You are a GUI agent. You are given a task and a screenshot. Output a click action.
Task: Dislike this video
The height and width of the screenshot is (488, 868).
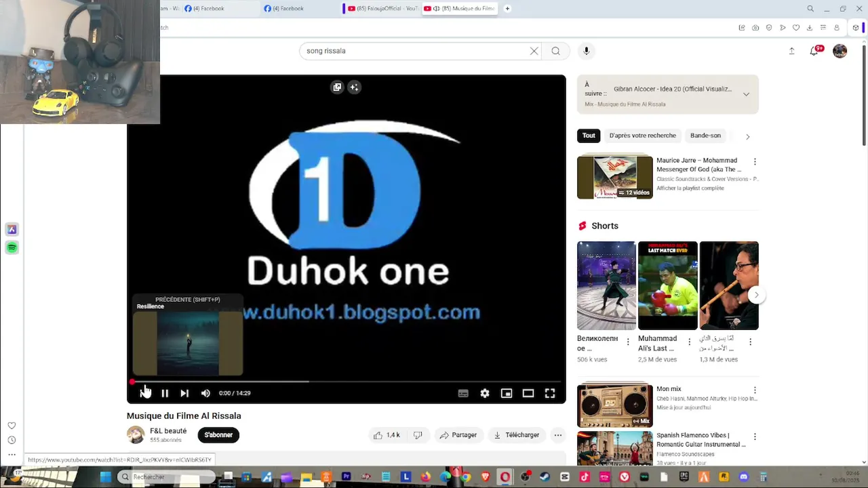click(x=418, y=435)
